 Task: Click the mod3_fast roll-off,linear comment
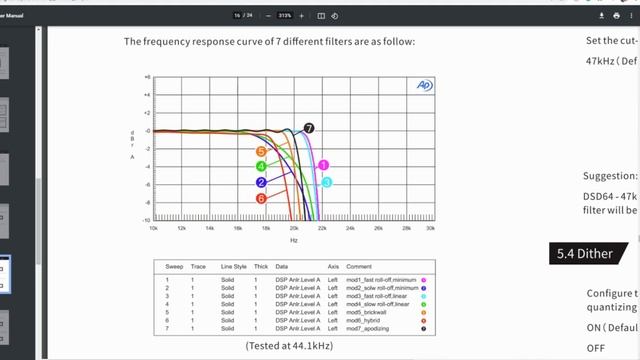(376, 296)
